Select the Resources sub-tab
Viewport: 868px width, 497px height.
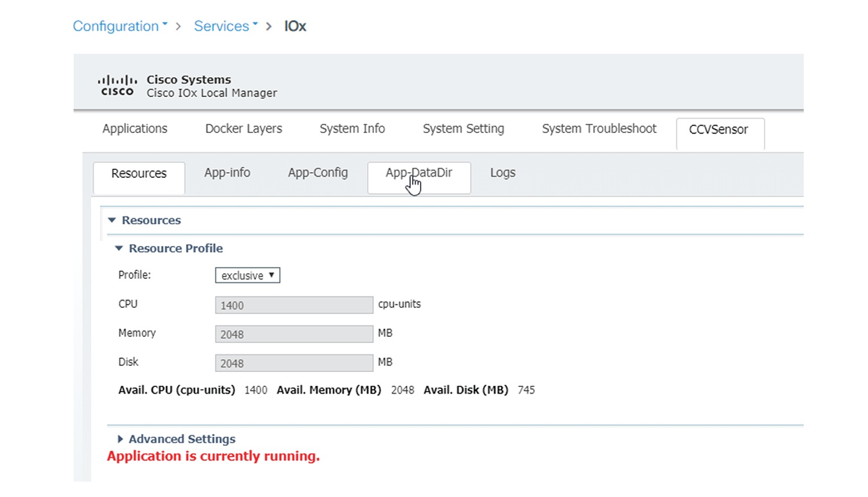[139, 173]
